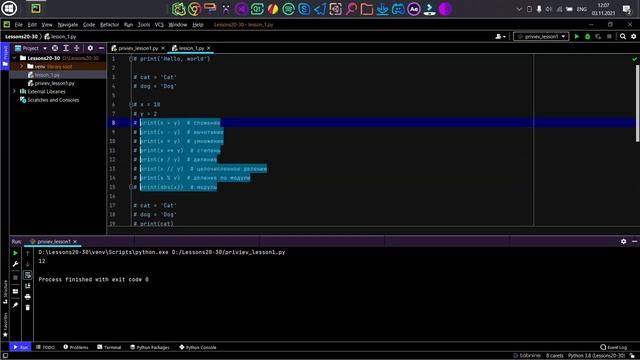Viewport: 640px width, 360px height.
Task: Run the priviev_lesson1 configuration with green play
Action: [x=576, y=36]
